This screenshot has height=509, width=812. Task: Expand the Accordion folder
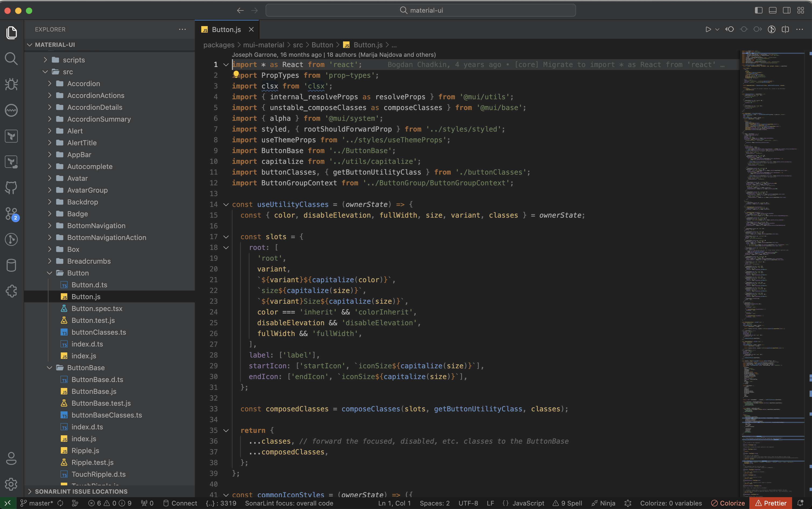pyautogui.click(x=50, y=83)
